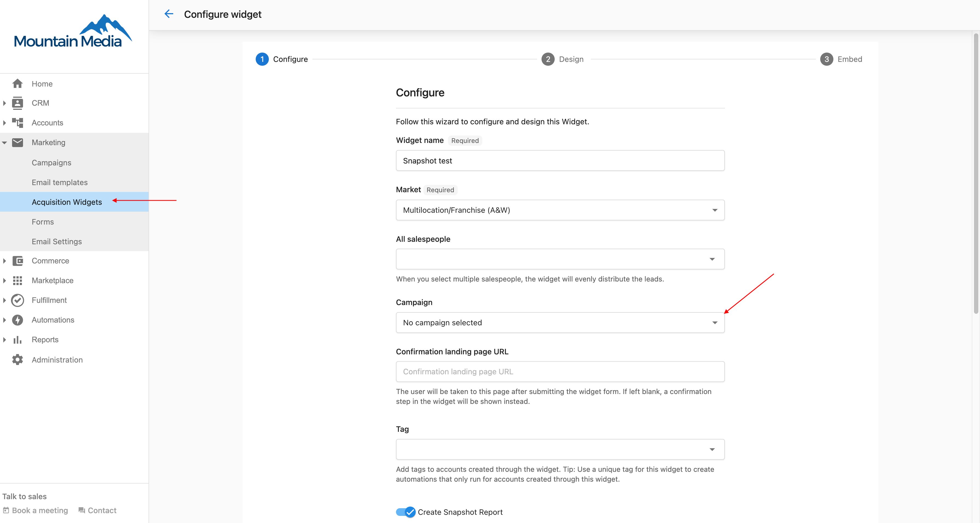
Task: Open Email templates in the sidebar
Action: [60, 182]
